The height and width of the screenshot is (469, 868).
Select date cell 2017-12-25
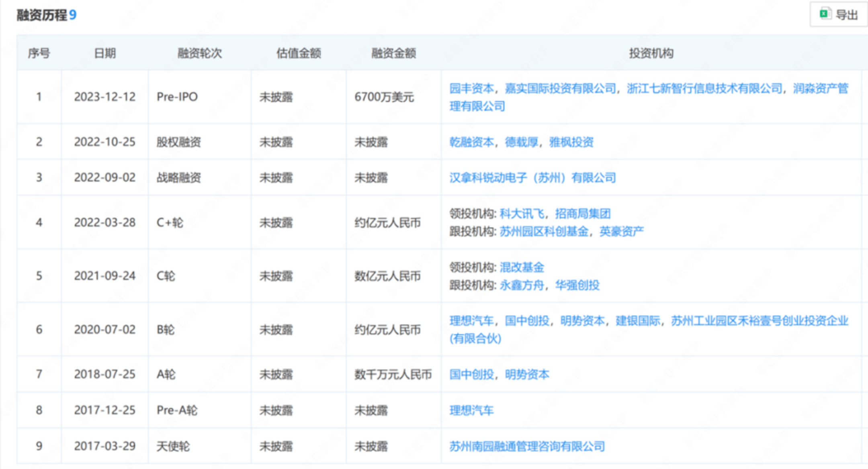(105, 410)
